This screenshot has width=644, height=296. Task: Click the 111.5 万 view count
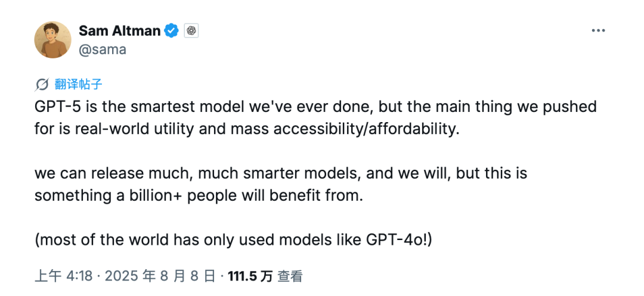[250, 276]
